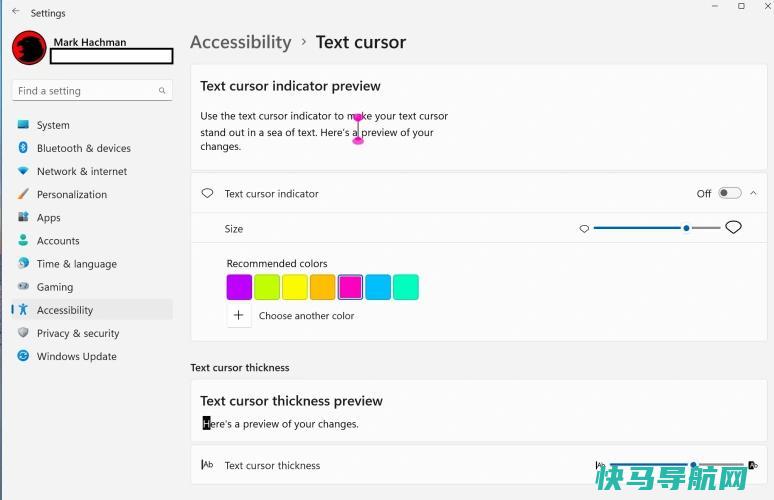Click the back arrow icon in Settings
Screen dimensions: 774x500
point(16,11)
